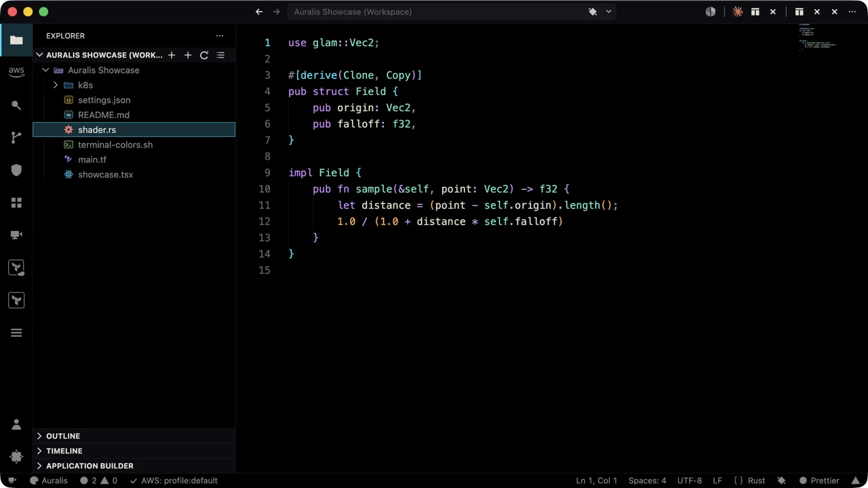Click Auralis branch item in status bar
868x488 pixels.
(x=49, y=481)
